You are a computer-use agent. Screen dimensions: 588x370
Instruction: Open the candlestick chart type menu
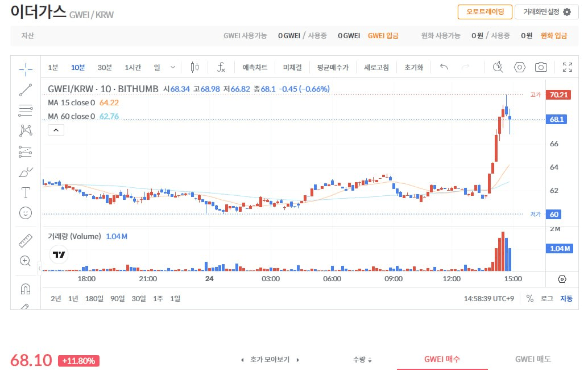pyautogui.click(x=194, y=67)
